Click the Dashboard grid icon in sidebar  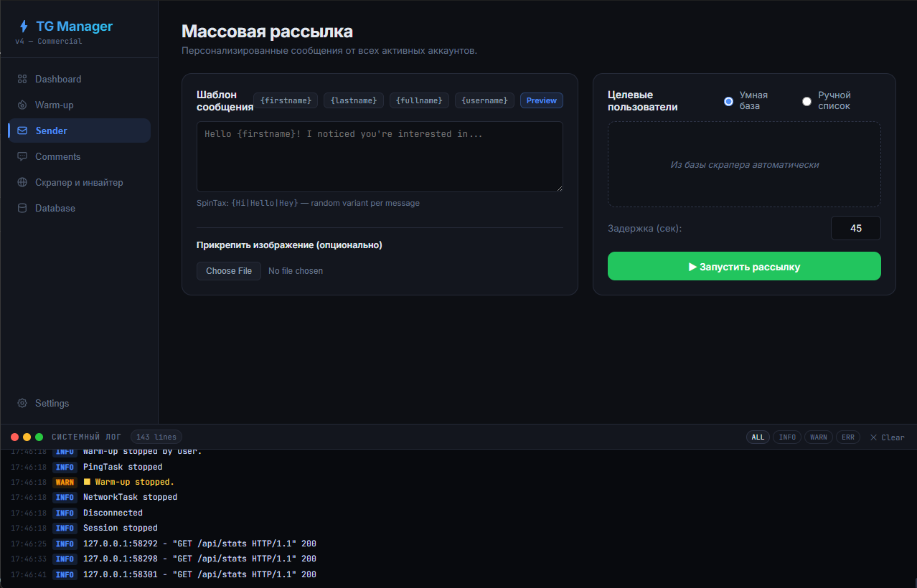click(x=22, y=79)
